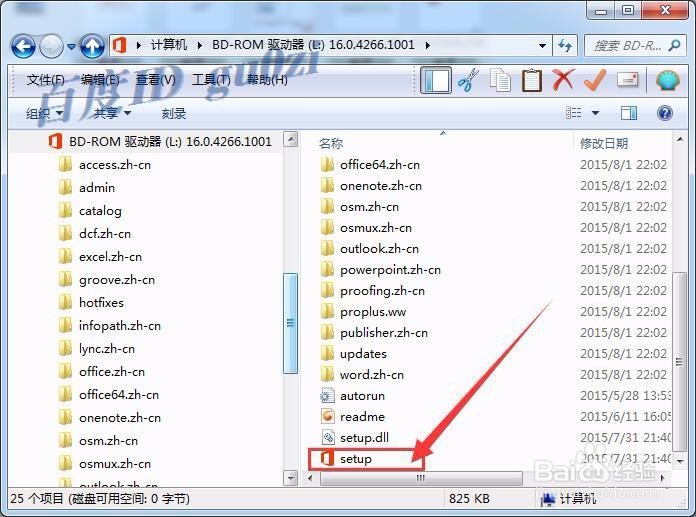
Task: Select lync.zh-cn folder in navigation tree
Action: tap(97, 349)
